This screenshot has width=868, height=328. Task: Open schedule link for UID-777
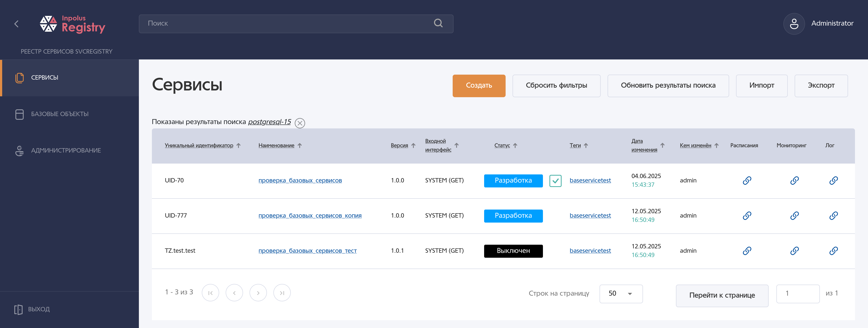(x=747, y=216)
